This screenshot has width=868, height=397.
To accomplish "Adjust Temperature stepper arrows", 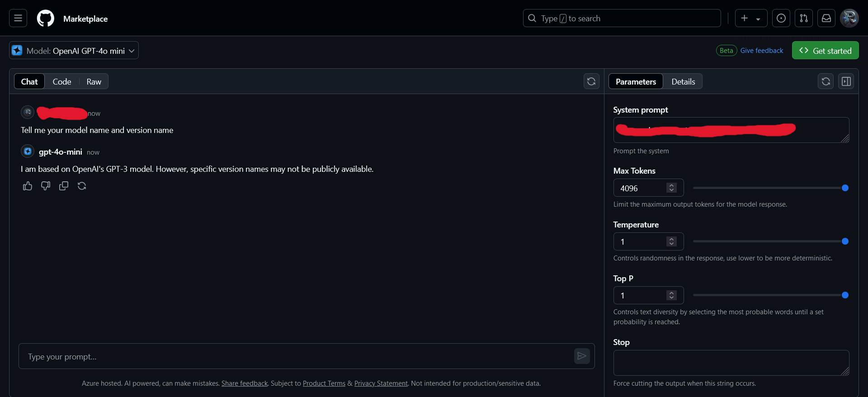I will tap(671, 241).
